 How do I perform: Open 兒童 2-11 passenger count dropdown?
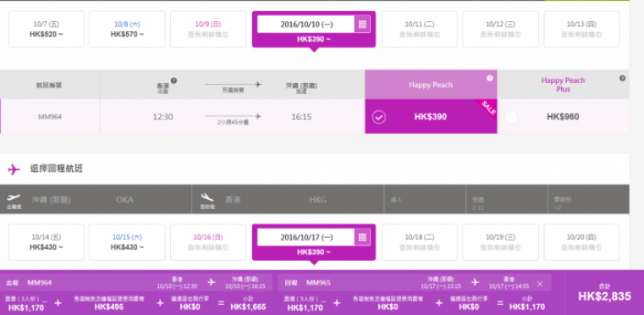[x=506, y=200]
